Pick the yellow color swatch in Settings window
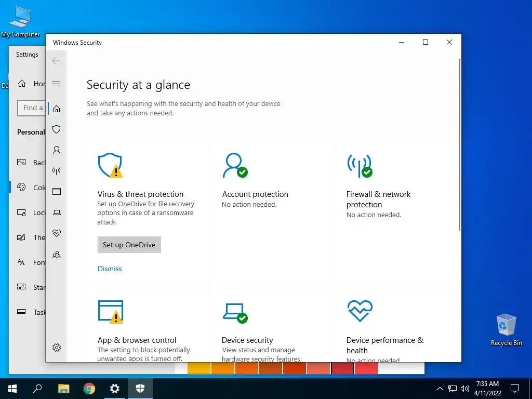Screen dimensions: 532x399 tap(199, 368)
